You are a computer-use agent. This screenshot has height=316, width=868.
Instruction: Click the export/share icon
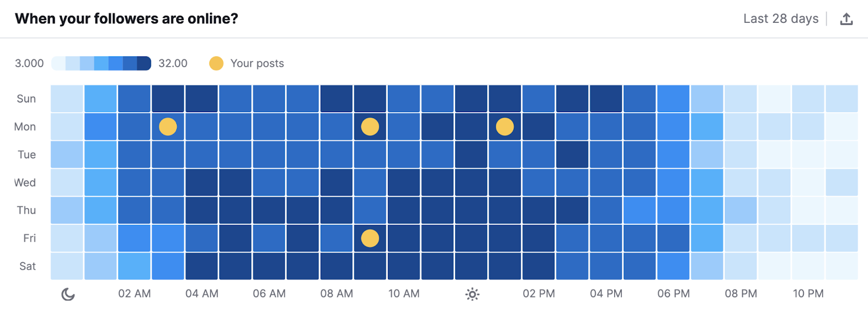point(847,18)
